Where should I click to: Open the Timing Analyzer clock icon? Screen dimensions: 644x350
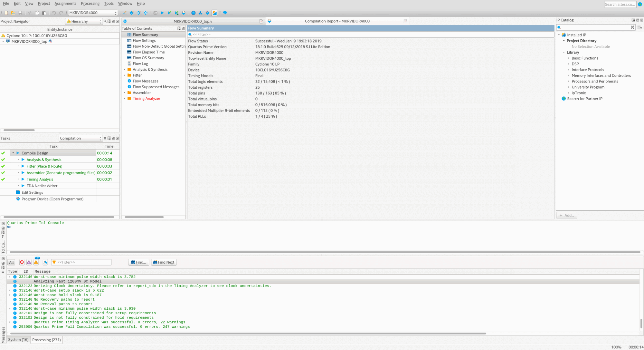click(193, 13)
